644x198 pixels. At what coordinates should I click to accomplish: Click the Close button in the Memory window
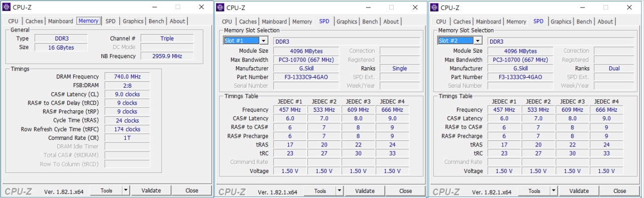pyautogui.click(x=192, y=190)
